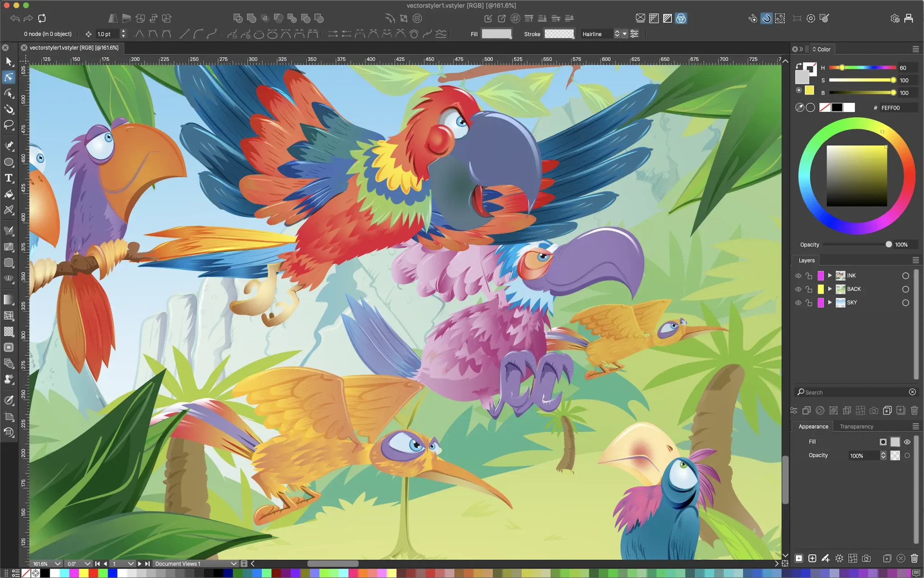Select the arrow Selection tool
Screen dimensions: 924x578
coord(9,61)
